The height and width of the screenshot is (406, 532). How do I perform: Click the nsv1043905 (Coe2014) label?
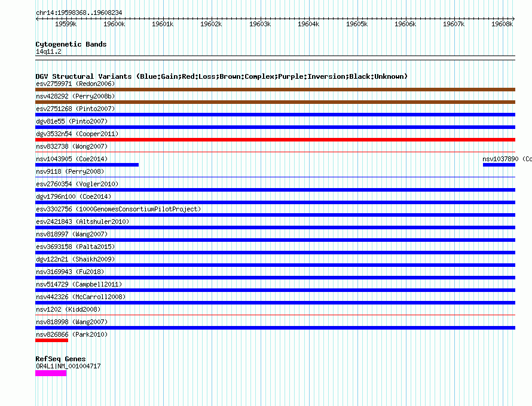pos(72,159)
